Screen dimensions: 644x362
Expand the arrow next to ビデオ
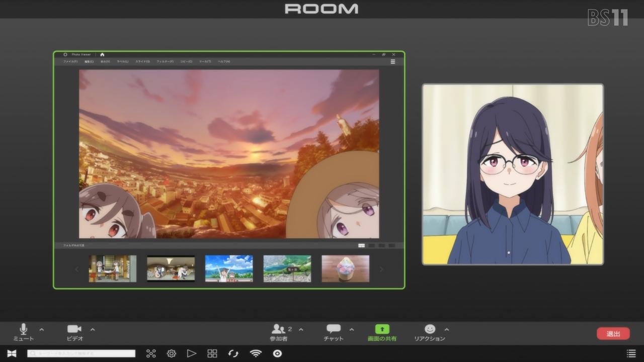pos(93,330)
